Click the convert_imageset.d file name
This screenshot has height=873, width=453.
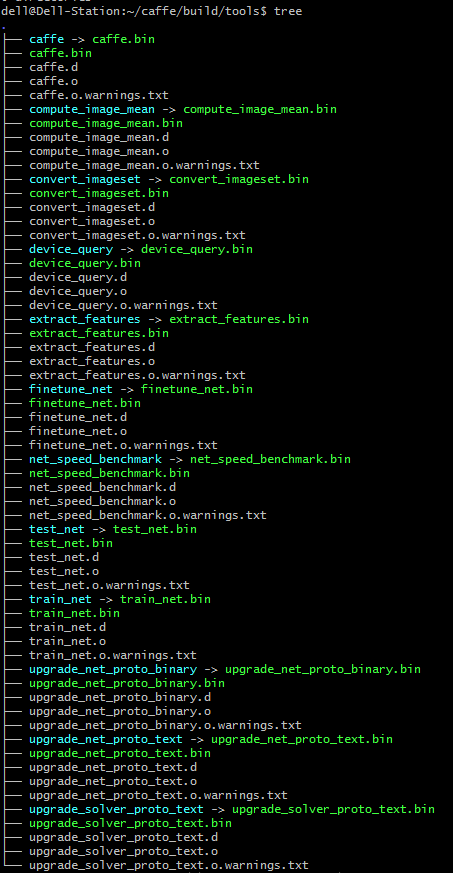pyautogui.click(x=92, y=207)
